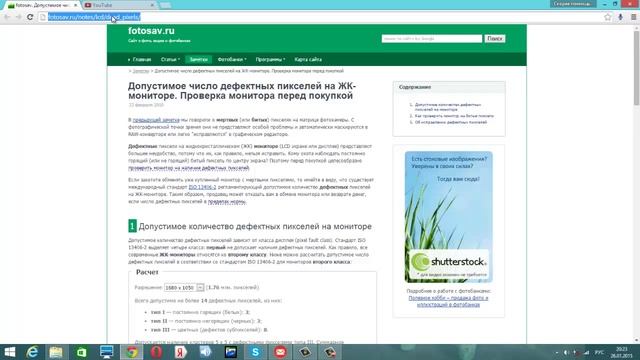
Task: Open the 'Полезное хобби' fotobank link
Action: coord(448,301)
